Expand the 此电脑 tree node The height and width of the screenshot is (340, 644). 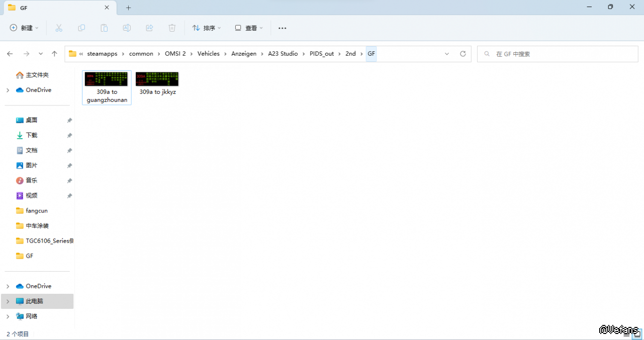click(8, 301)
